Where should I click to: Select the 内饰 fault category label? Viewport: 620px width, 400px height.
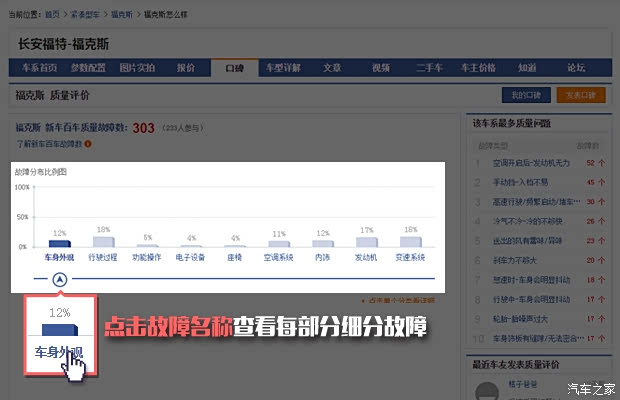tap(322, 257)
